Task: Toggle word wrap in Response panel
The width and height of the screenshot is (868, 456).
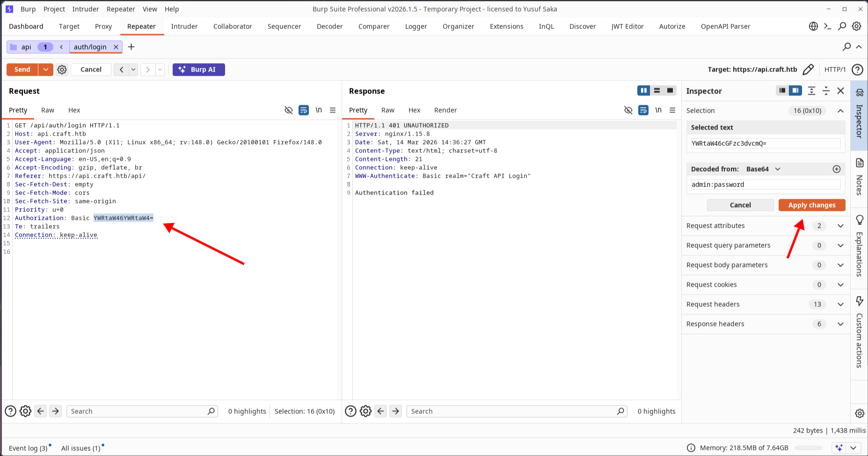Action: pyautogui.click(x=643, y=110)
